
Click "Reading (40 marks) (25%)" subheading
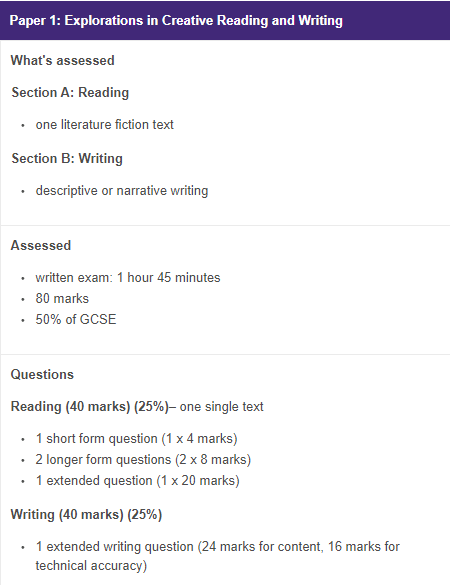pos(90,407)
